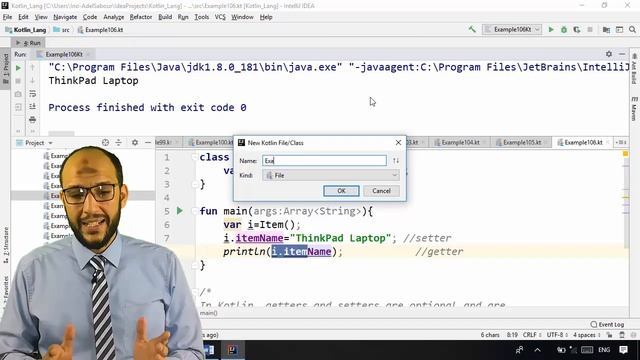The width and height of the screenshot is (640, 360).
Task: Stop the process in the Run panel
Action: [x=18, y=81]
